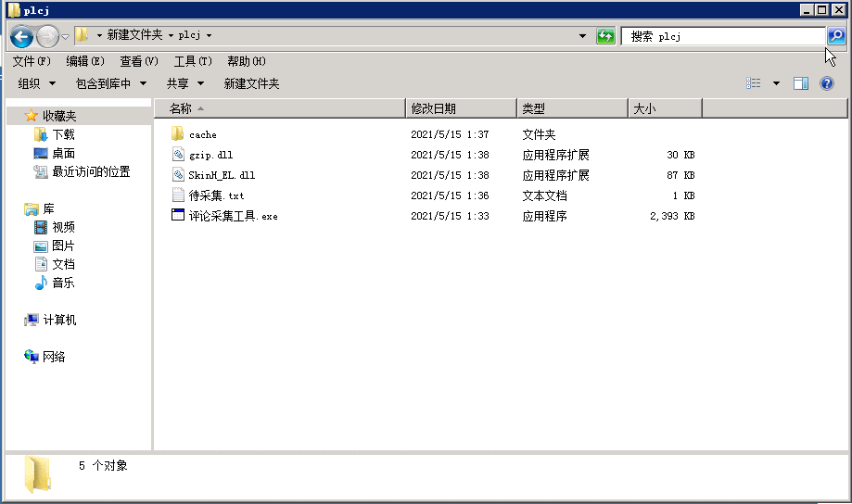
Task: Open 最近访问的位置 in navigation pane
Action: coord(91,171)
